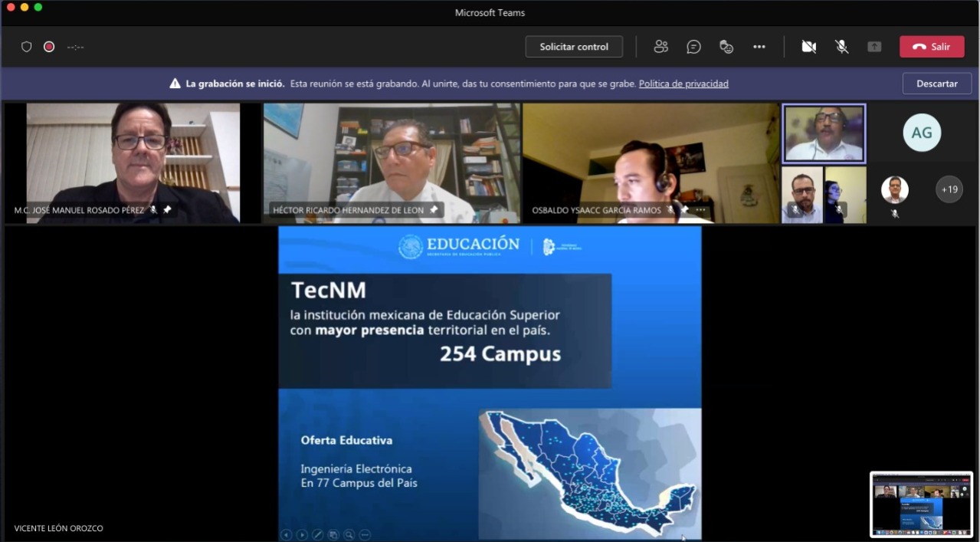
Task: Open reactions and raise hand menu
Action: point(726,47)
